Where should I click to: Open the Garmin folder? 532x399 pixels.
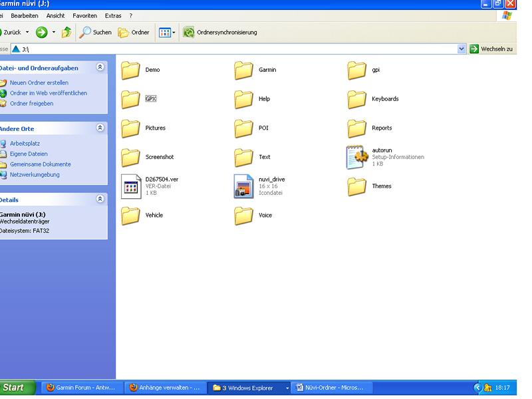click(255, 70)
